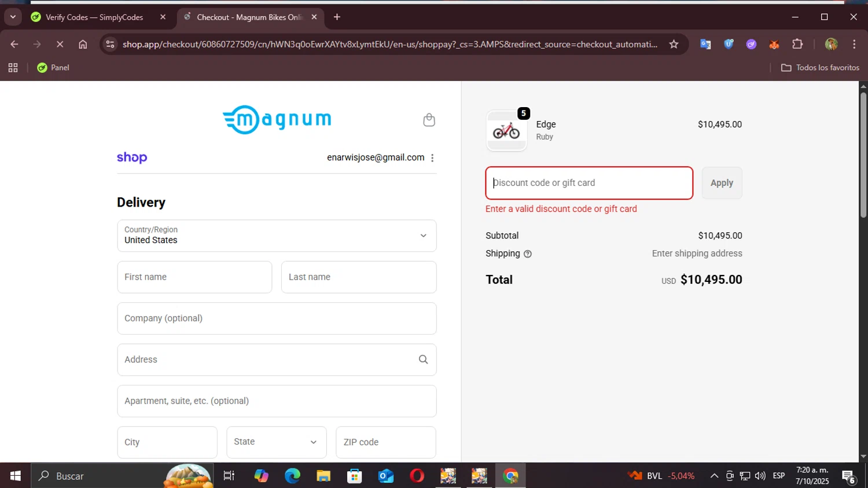Open File Explorer from the taskbar
This screenshot has height=488, width=868.
tap(323, 476)
